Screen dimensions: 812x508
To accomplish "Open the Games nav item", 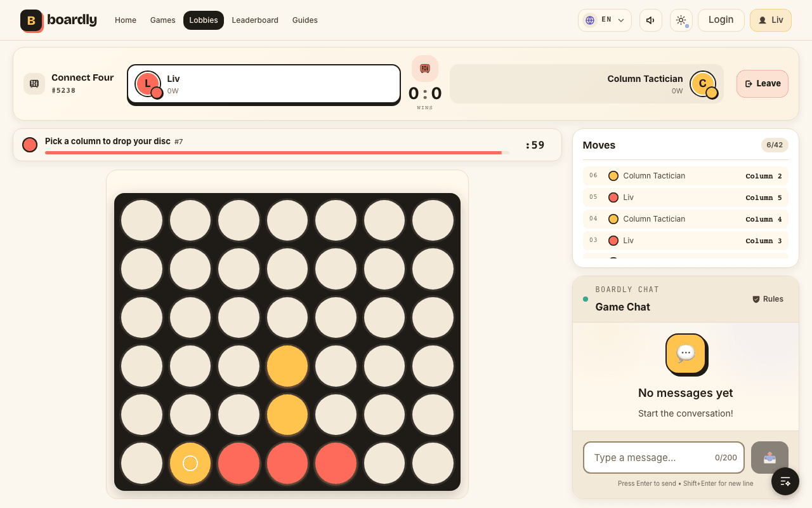I will point(163,20).
